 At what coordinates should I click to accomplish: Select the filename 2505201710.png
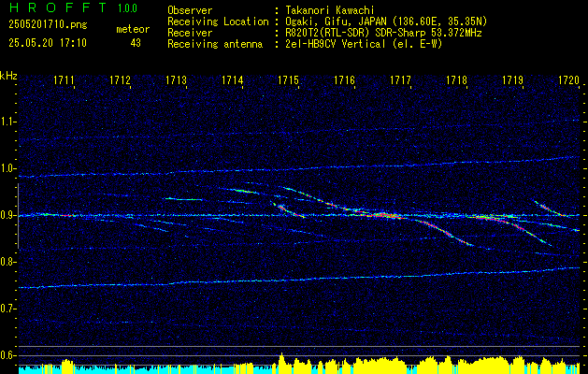point(48,25)
